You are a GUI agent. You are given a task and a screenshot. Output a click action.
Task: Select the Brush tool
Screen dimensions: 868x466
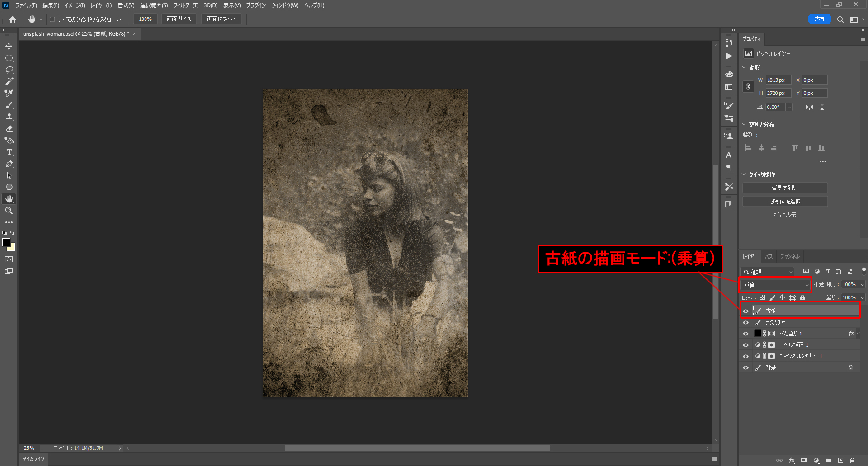pyautogui.click(x=9, y=105)
